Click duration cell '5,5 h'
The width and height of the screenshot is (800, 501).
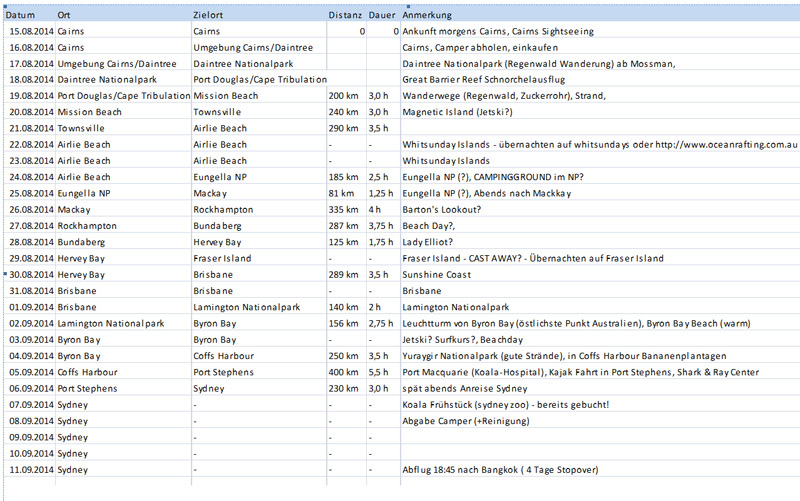tap(378, 372)
